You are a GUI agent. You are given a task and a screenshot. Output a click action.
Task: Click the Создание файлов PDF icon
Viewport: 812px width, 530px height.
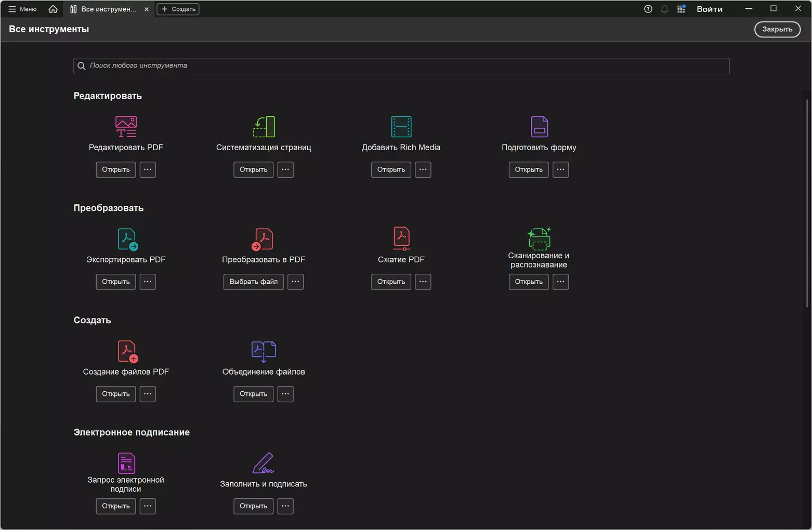pyautogui.click(x=127, y=351)
